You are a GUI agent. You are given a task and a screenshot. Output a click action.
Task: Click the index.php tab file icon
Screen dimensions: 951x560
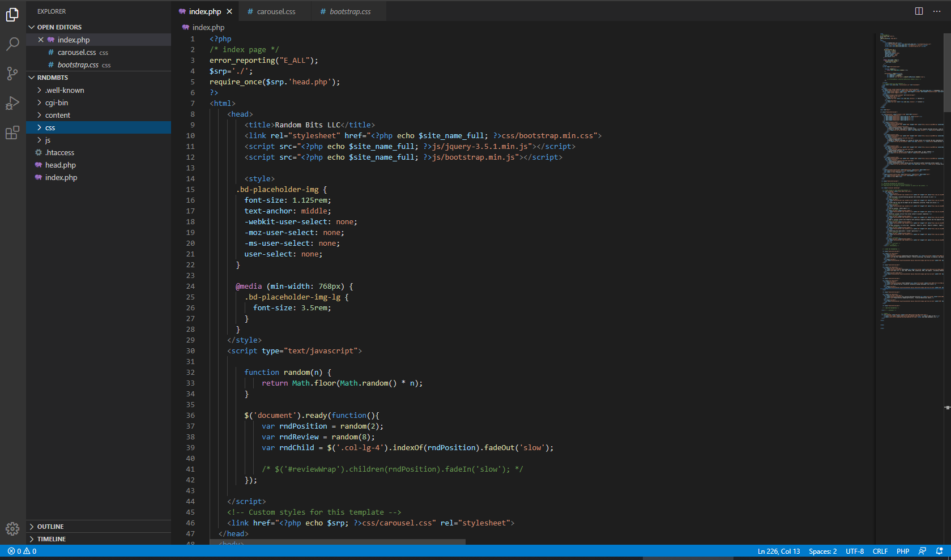[x=182, y=11]
